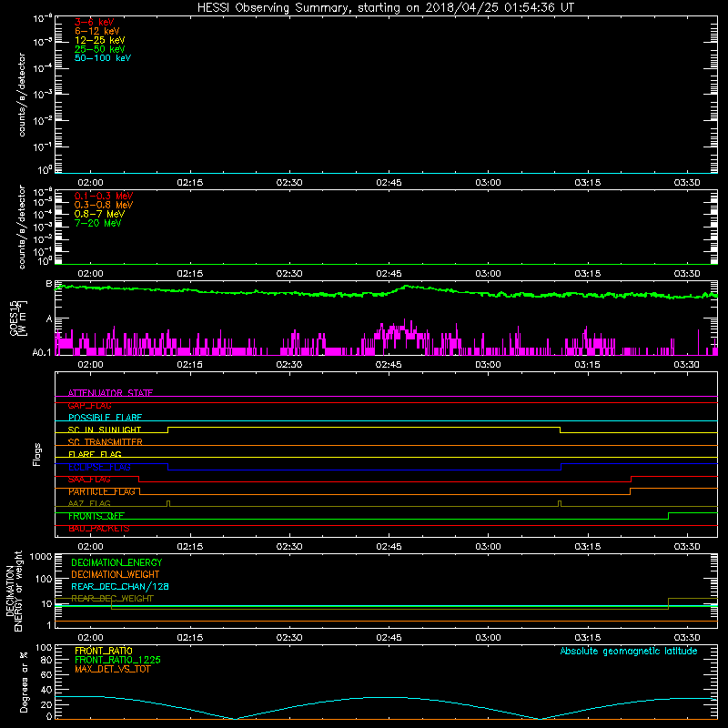Click the BAD_PACKETS flag label

point(99,529)
